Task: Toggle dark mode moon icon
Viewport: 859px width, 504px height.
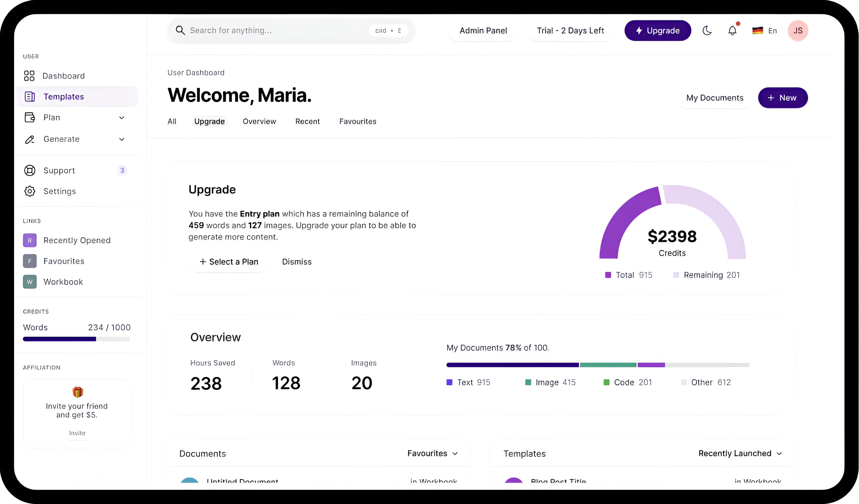Action: pyautogui.click(x=708, y=30)
